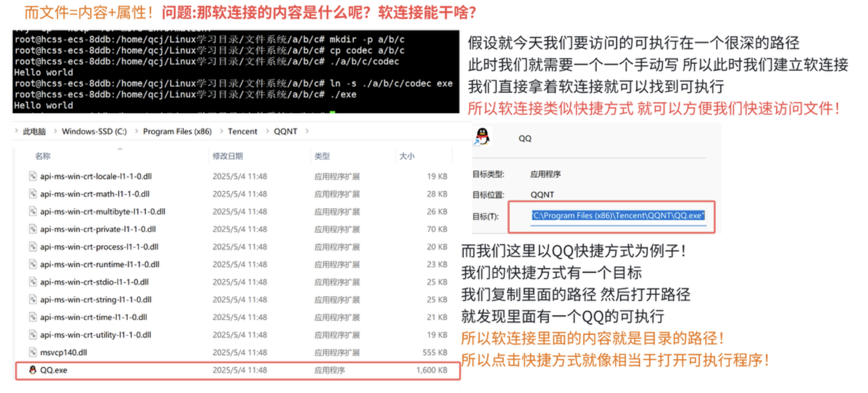Image resolution: width=868 pixels, height=393 pixels.
Task: Select file name api-ms-win-crt-stdio-l1-1-0.dll
Action: click(x=95, y=282)
